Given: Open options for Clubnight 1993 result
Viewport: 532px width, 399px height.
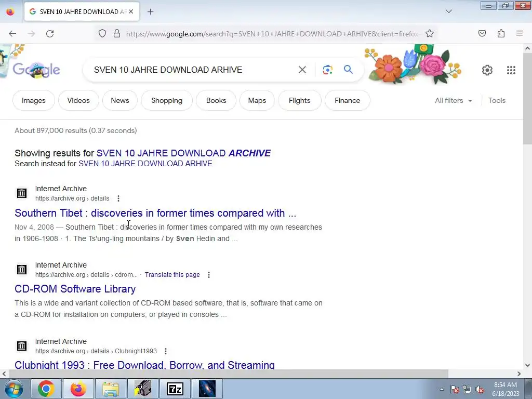Looking at the screenshot, I should 166,351.
